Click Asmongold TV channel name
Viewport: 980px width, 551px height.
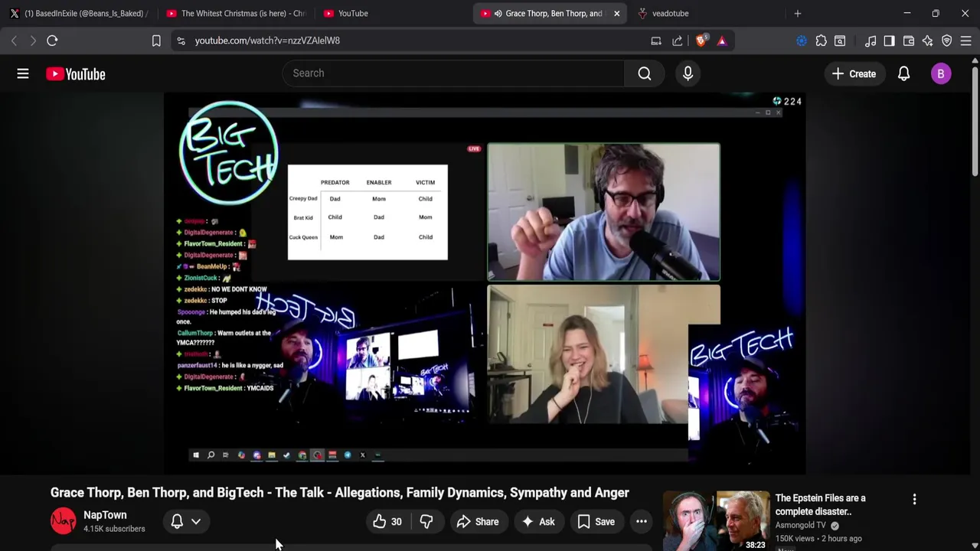pyautogui.click(x=800, y=526)
